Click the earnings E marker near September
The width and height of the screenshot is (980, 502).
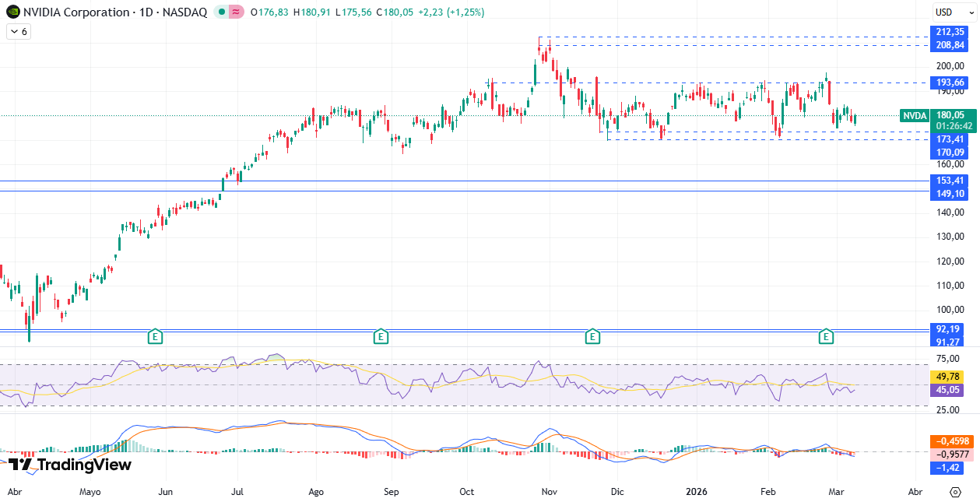(x=381, y=336)
